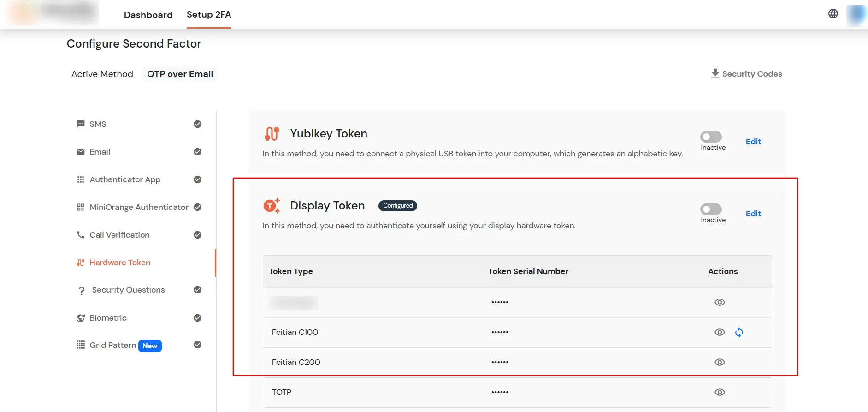
Task: Click the masked serial in TOTP row
Action: pyautogui.click(x=500, y=392)
